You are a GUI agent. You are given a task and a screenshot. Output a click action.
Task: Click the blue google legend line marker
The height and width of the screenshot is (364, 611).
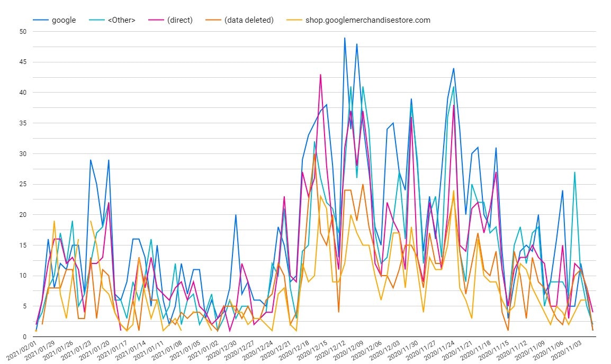pyautogui.click(x=41, y=20)
